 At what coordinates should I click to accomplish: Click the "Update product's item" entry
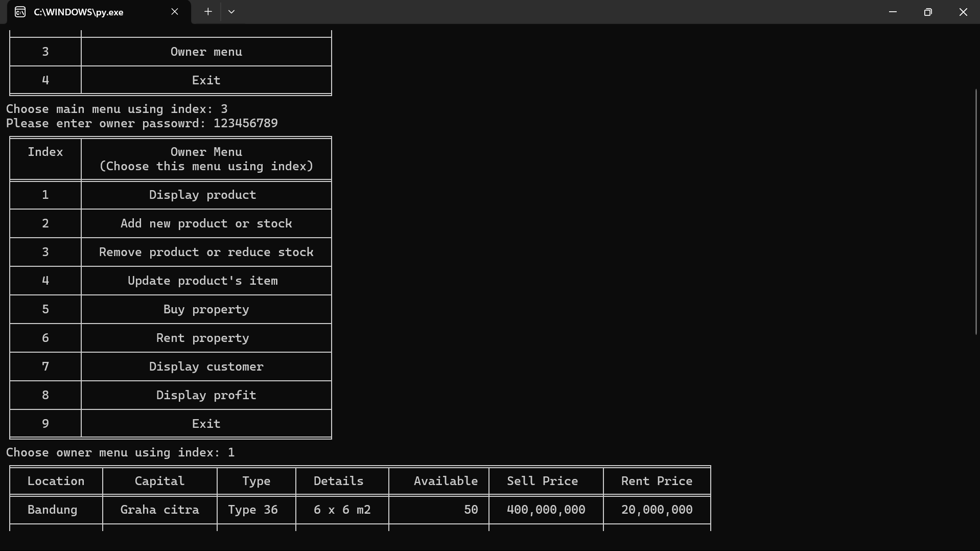tap(202, 281)
